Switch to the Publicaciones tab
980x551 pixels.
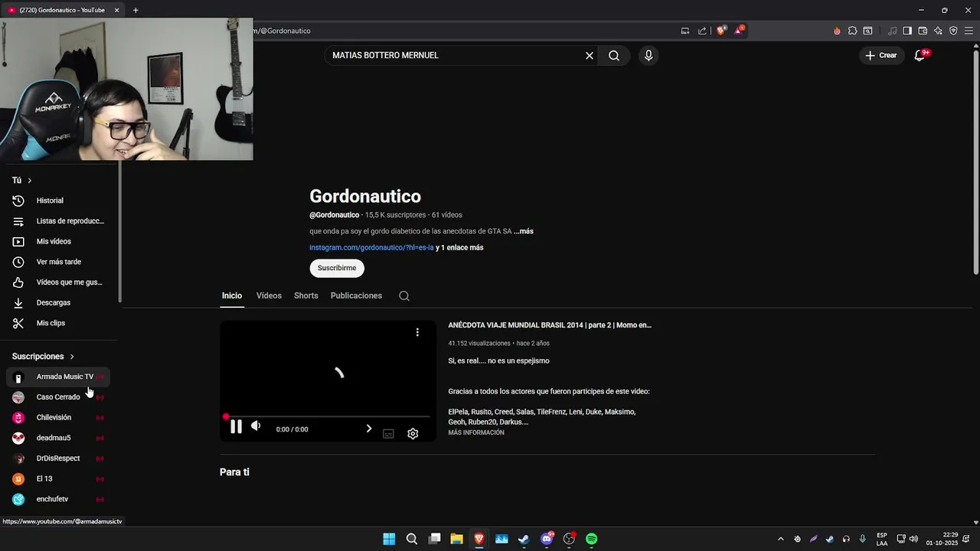356,295
